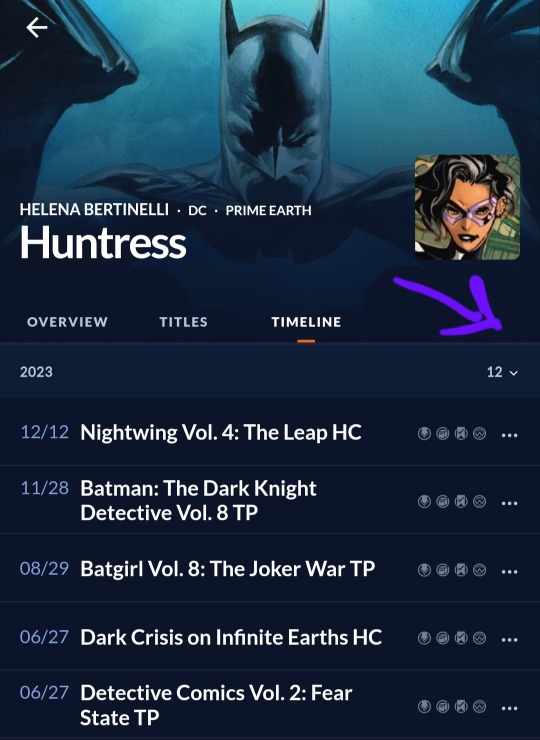Tap the Huntress character portrait thumbnail
The height and width of the screenshot is (740, 540).
pyautogui.click(x=467, y=208)
